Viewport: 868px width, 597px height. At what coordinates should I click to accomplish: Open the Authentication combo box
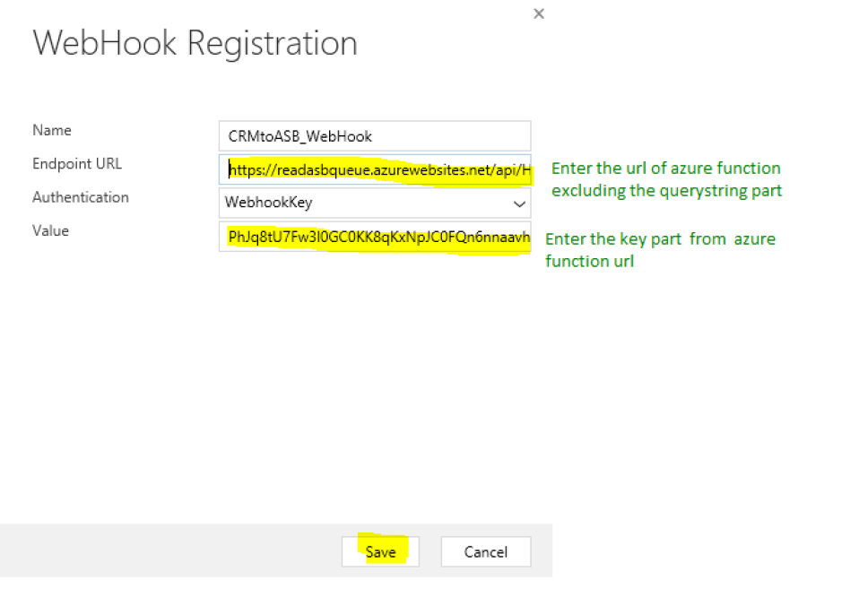[x=375, y=203]
